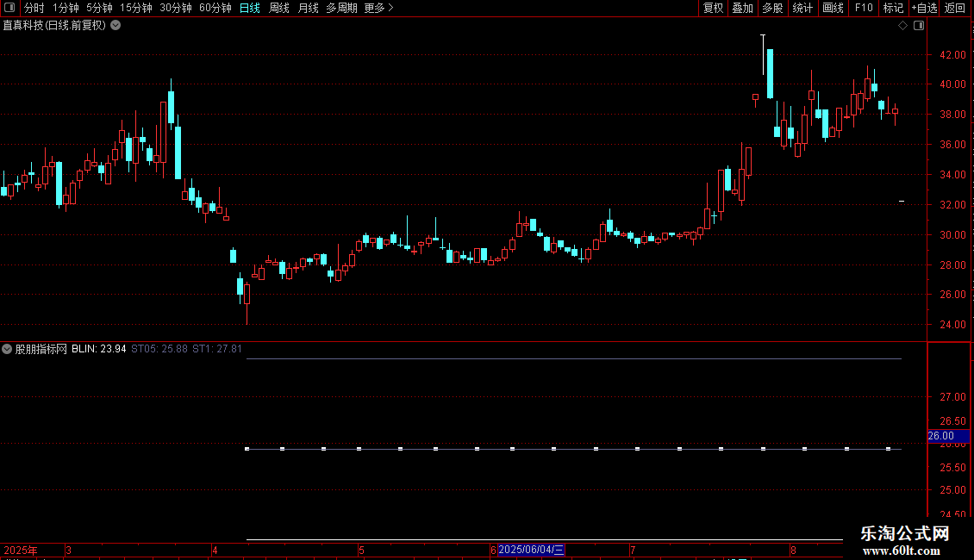Expand the 更多 periods menu
Image resolution: width=974 pixels, height=560 pixels.
pos(378,8)
